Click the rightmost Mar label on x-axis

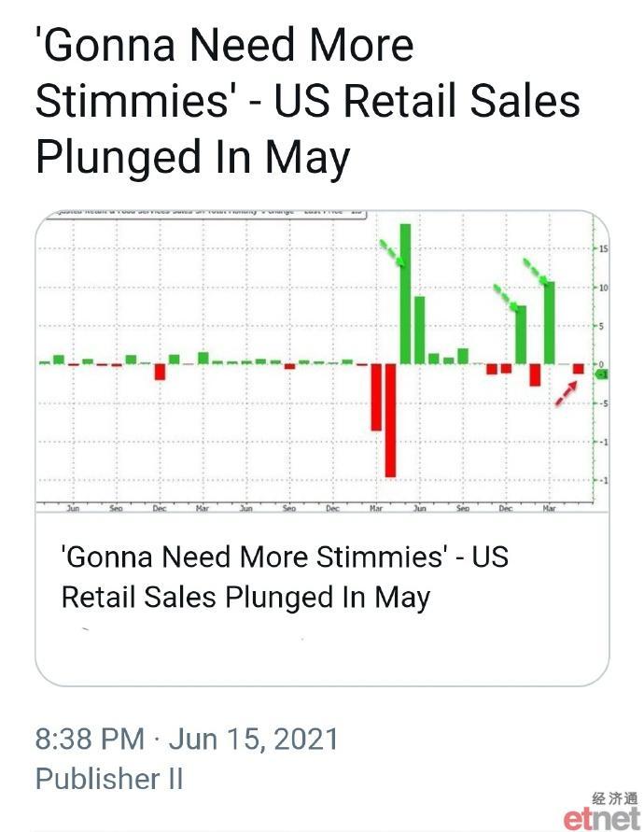pos(549,508)
